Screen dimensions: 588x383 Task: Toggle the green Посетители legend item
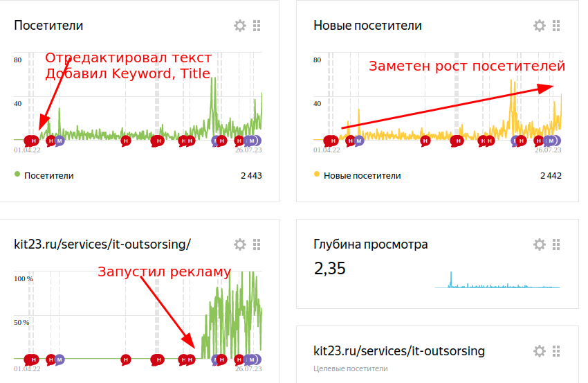(48, 176)
